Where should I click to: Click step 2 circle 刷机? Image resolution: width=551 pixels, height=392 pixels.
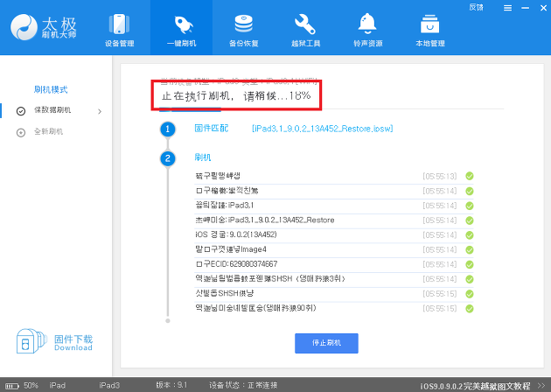click(168, 158)
